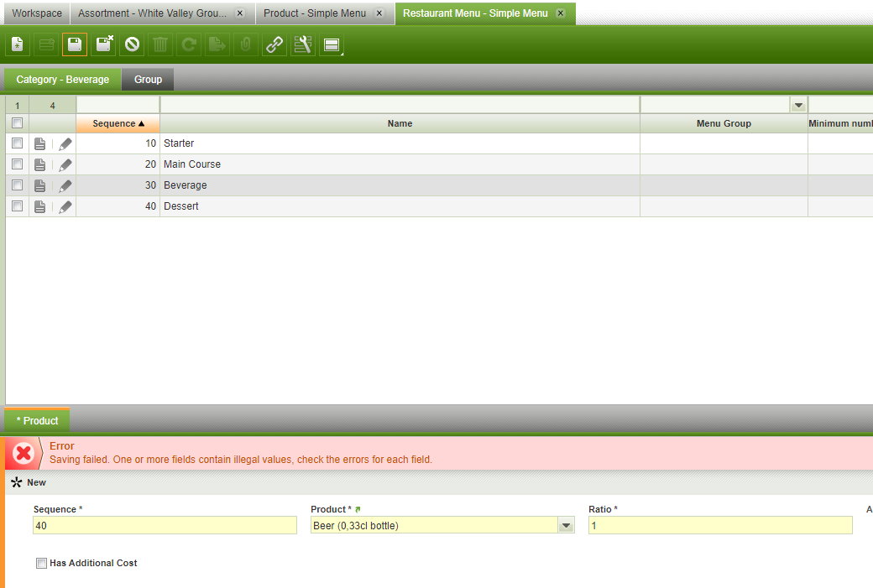
Task: Open Main Course row in form view
Action: coord(40,164)
